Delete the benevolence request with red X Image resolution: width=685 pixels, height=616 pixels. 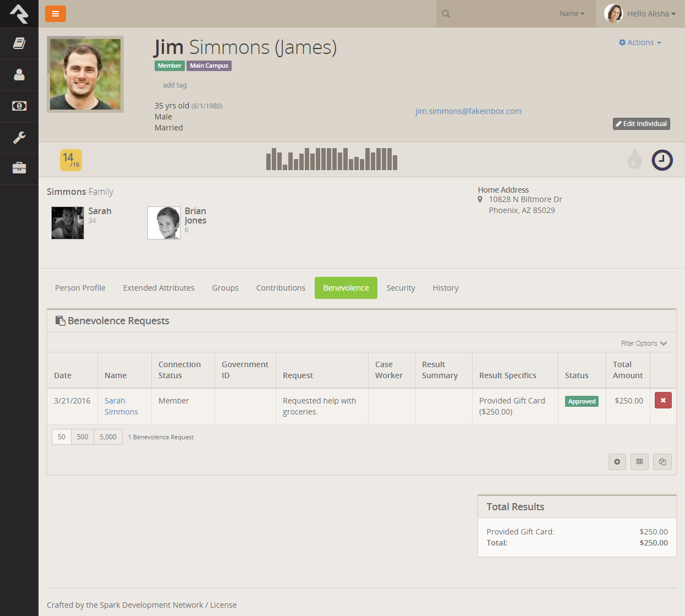coord(663,400)
